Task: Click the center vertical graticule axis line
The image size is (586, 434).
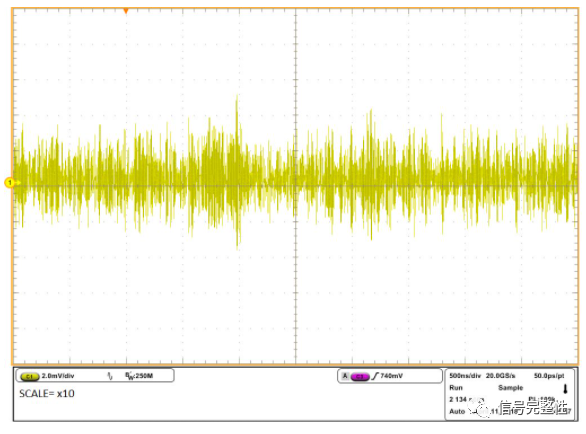Action: pyautogui.click(x=296, y=186)
